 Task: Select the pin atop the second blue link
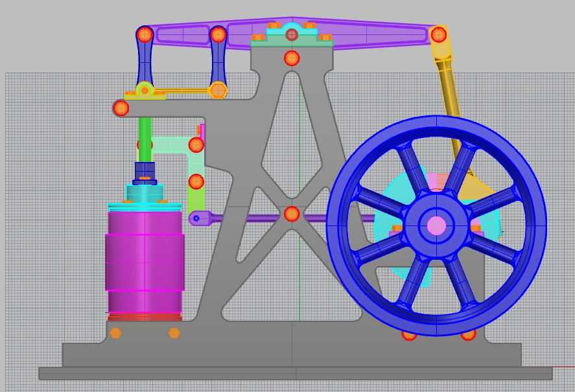click(218, 35)
